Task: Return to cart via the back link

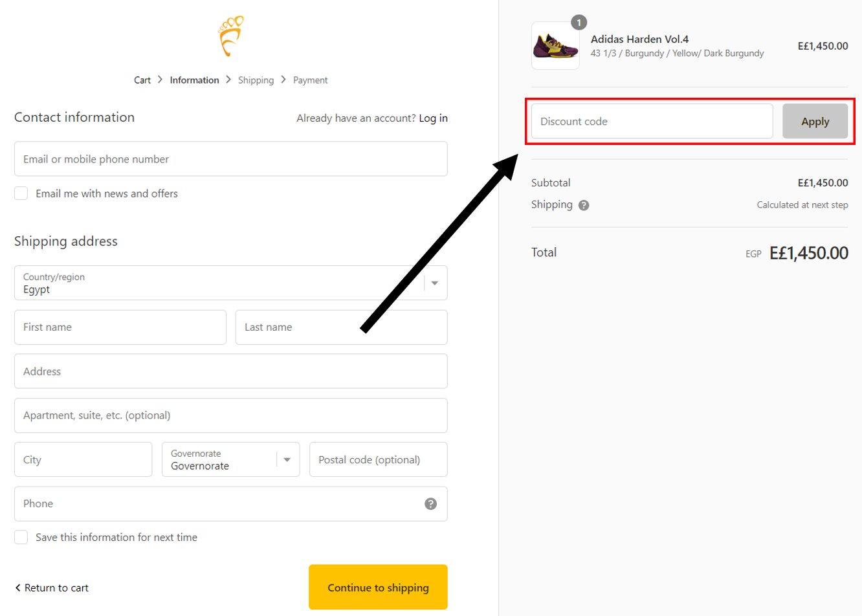Action: tap(52, 588)
